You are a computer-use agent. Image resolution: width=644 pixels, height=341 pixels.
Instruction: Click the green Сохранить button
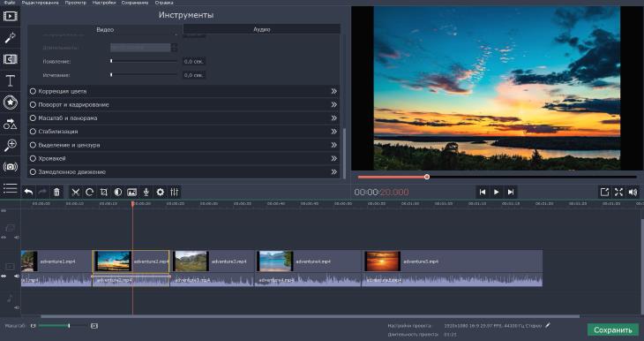[x=613, y=330]
